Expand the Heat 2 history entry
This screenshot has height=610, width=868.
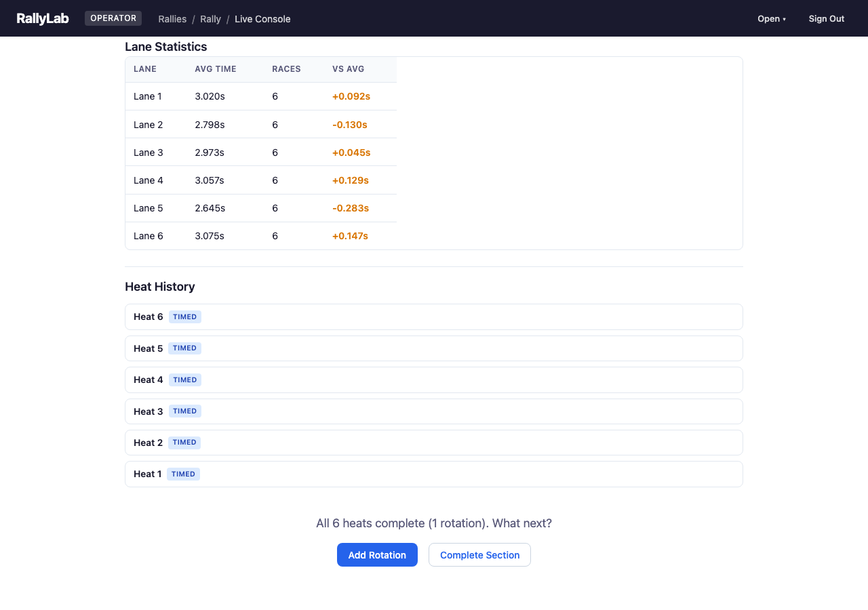[434, 443]
